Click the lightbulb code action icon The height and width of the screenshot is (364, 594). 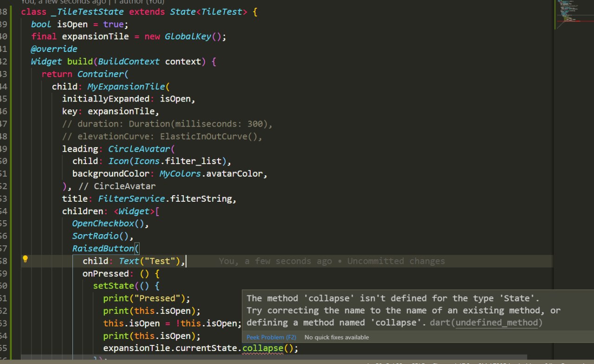tap(26, 259)
